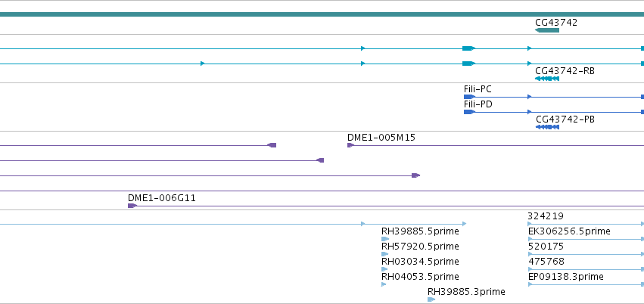Select the 475768 feature start arrow

tap(530, 269)
